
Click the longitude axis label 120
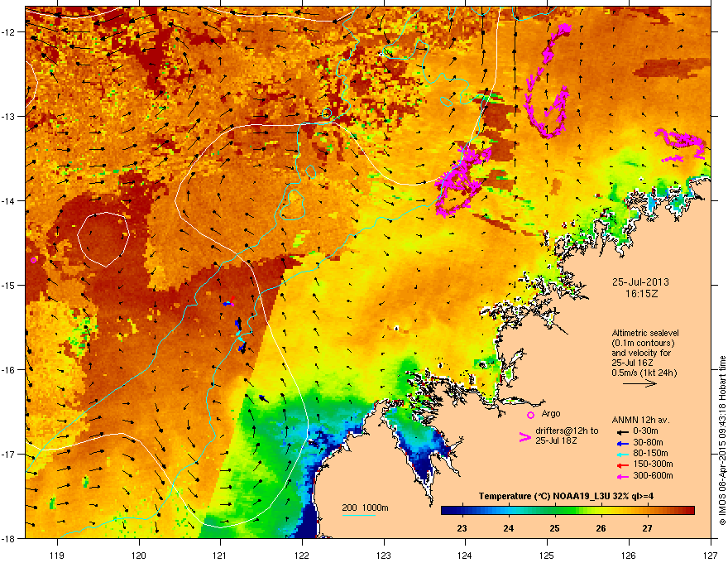coord(139,555)
